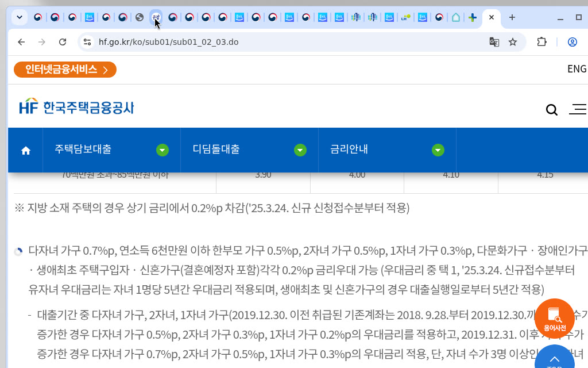Screen dimensions: 588x368
Task: Switch to the green-blue cross favicon tab
Action: point(473,17)
